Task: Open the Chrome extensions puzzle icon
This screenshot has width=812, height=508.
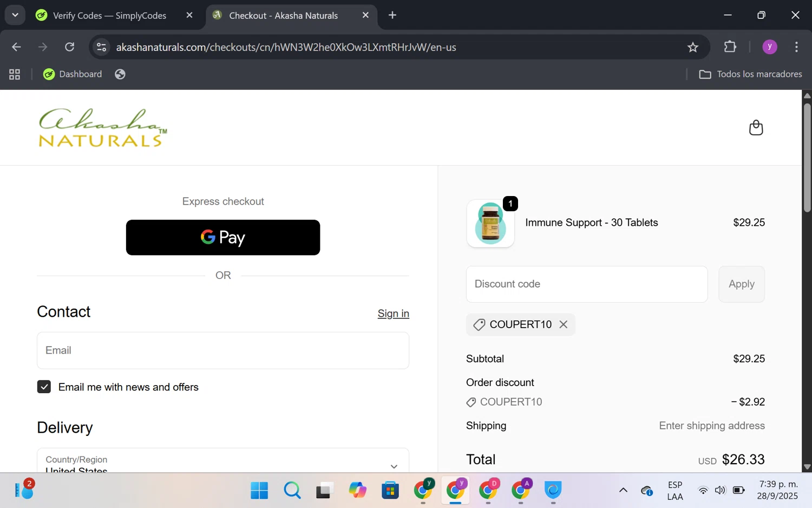Action: pos(730,47)
